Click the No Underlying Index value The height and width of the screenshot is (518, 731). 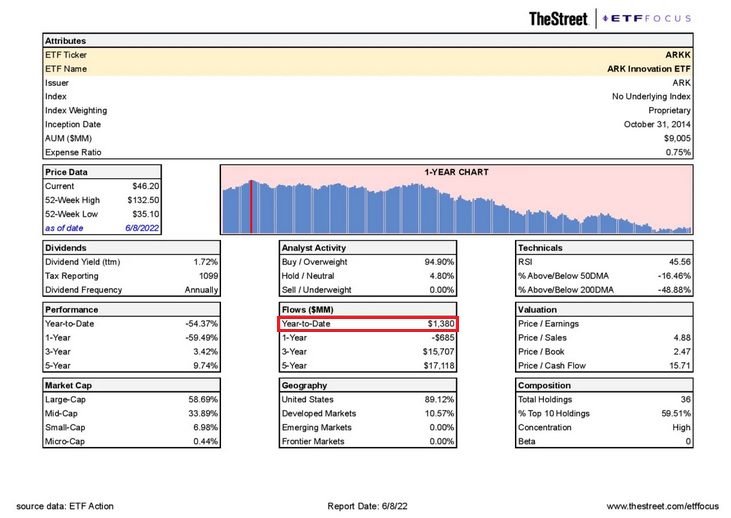pyautogui.click(x=651, y=97)
